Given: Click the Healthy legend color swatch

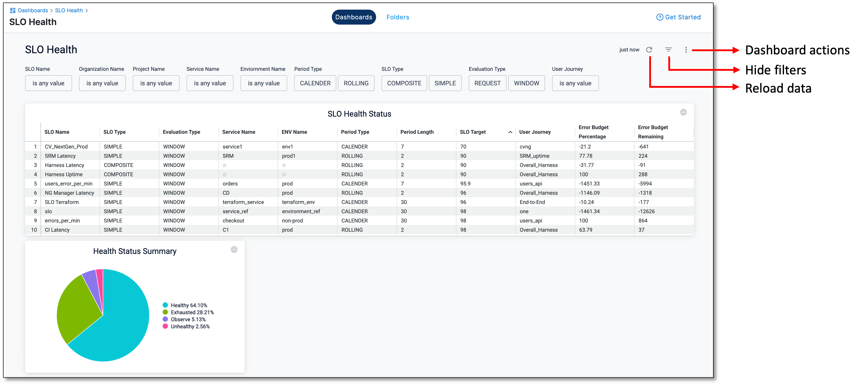Looking at the screenshot, I should point(165,305).
